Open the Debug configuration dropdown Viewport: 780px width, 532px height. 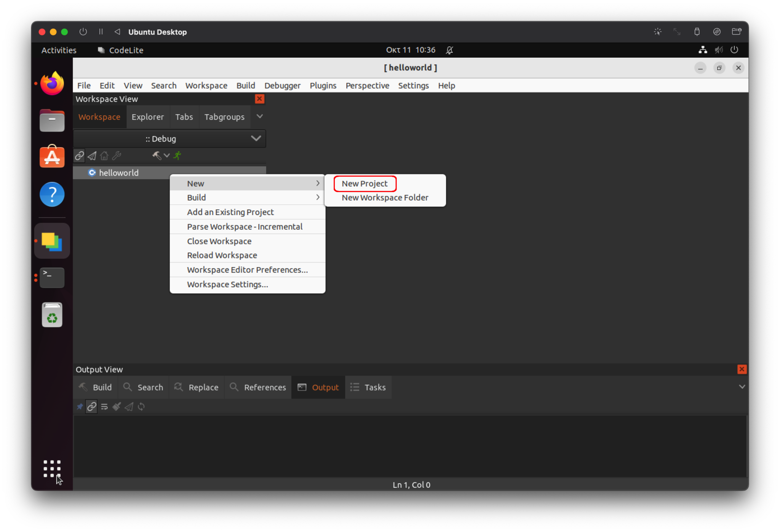(x=169, y=139)
